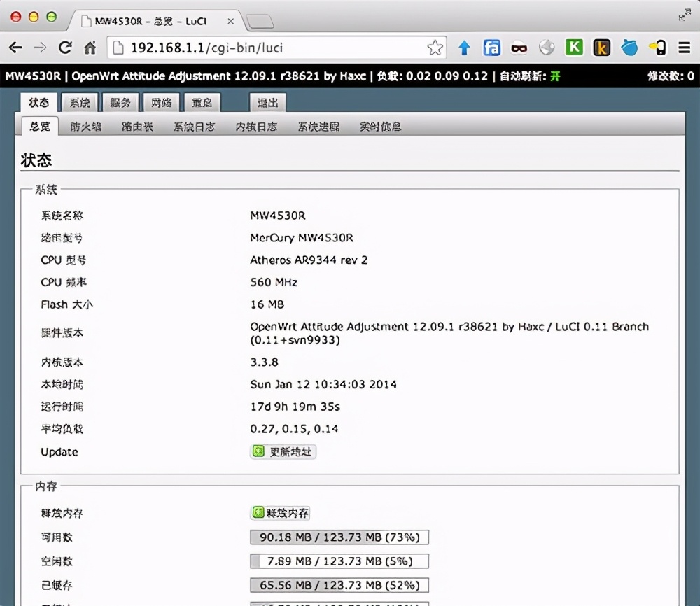Open the Chrome hamburger menu
This screenshot has height=606, width=700.
tap(684, 48)
